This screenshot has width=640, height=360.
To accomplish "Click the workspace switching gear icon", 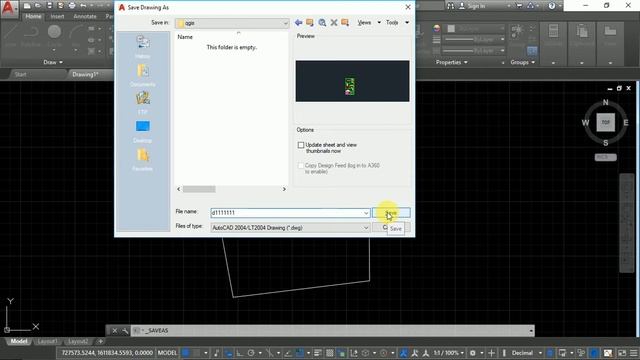I will 473,353.
